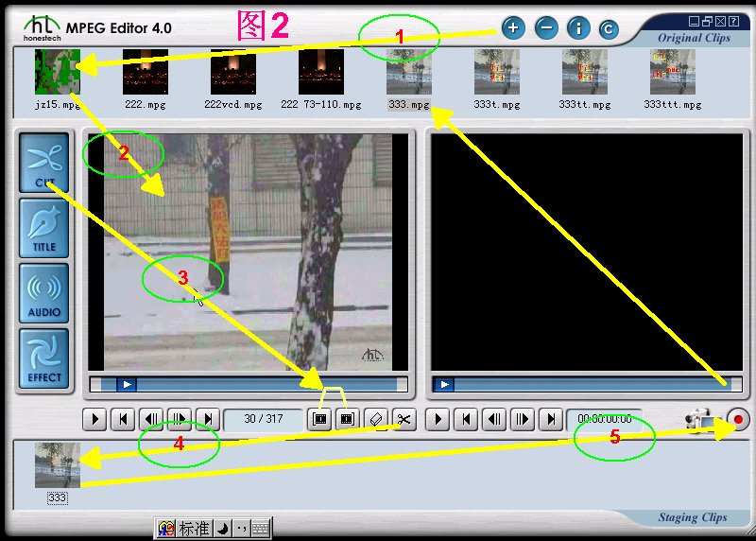Select the CUT mode button
Screen dimensions: 756x541
coord(43,163)
